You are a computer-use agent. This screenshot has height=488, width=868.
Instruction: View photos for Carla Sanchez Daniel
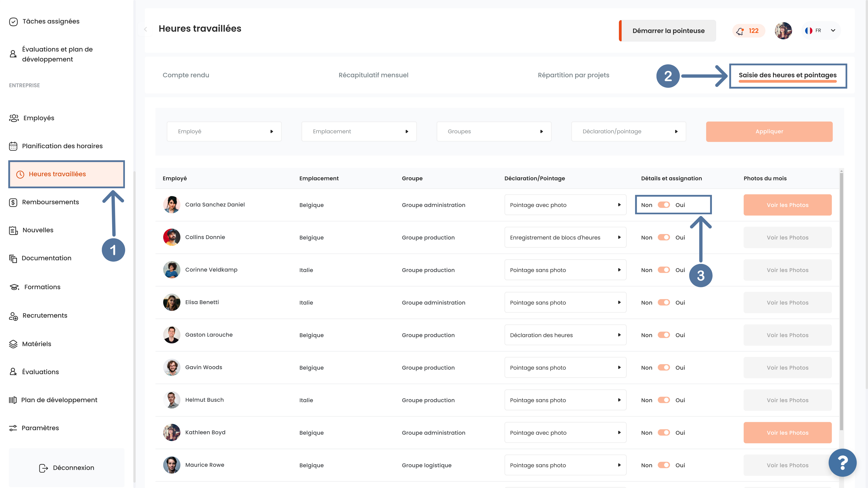pos(787,205)
